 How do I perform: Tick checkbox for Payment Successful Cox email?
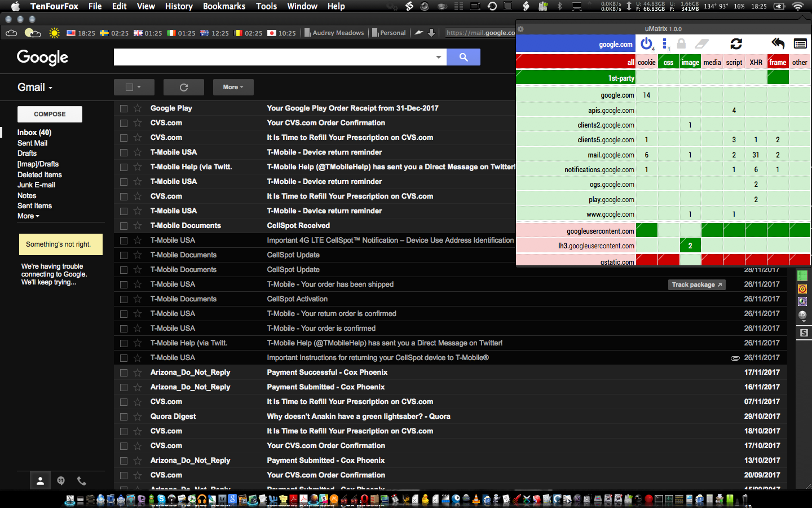(x=123, y=373)
